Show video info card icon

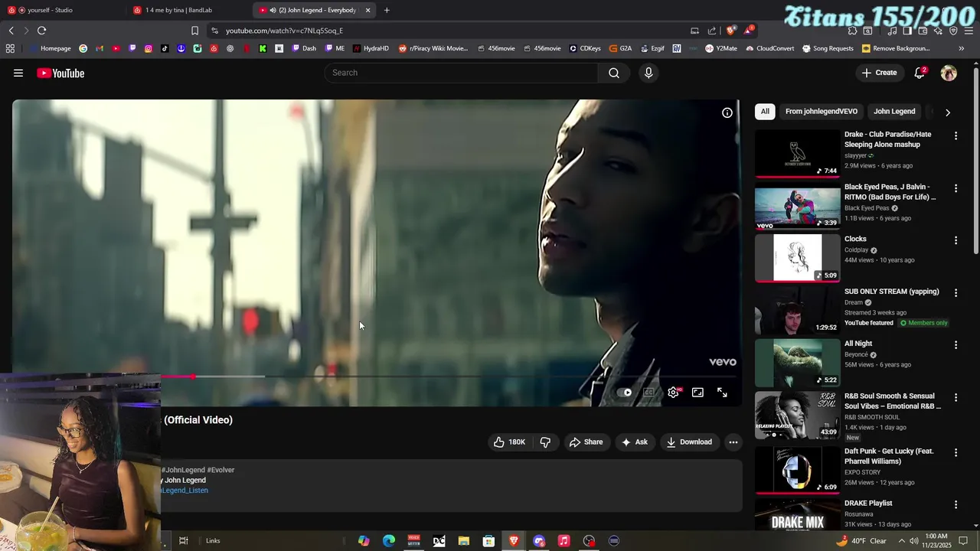pos(727,112)
